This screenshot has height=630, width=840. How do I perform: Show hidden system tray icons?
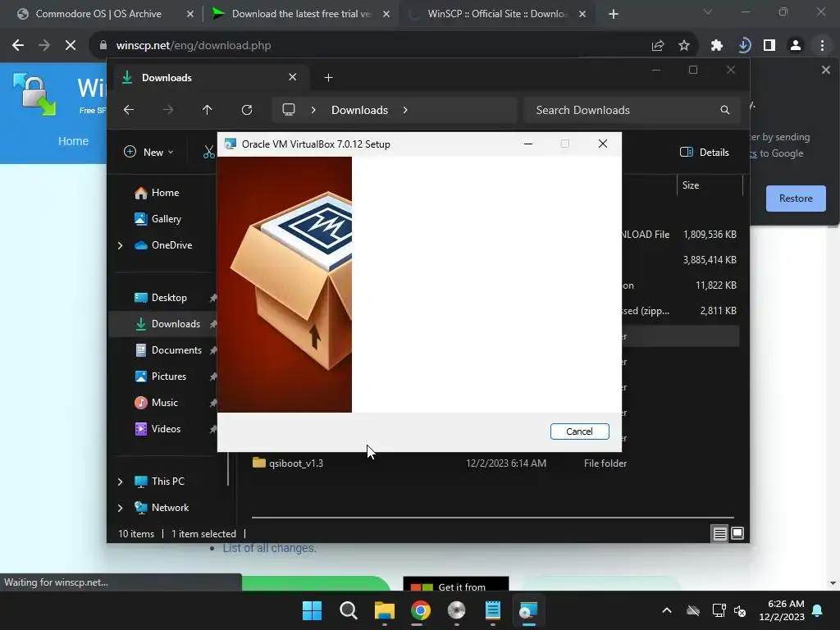click(666, 610)
